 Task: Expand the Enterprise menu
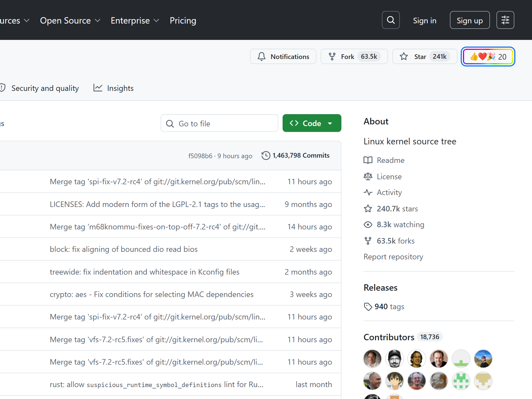click(x=135, y=21)
